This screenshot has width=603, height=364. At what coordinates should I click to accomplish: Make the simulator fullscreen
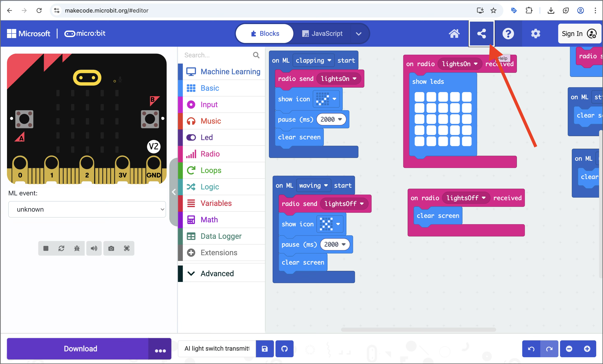126,248
